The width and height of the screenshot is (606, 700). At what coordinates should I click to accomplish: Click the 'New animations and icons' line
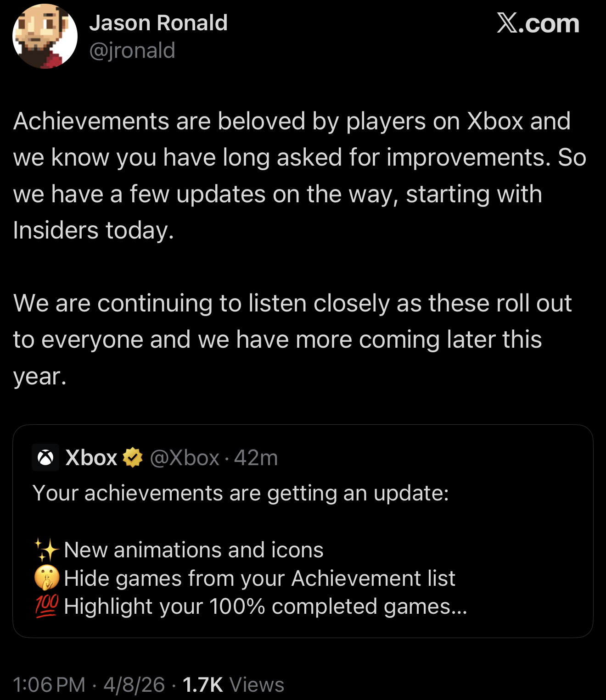[x=194, y=550]
